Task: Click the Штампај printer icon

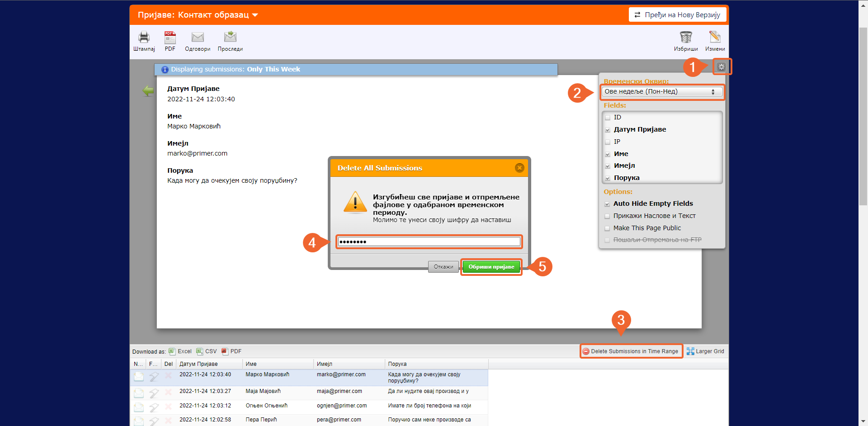Action: (x=144, y=37)
